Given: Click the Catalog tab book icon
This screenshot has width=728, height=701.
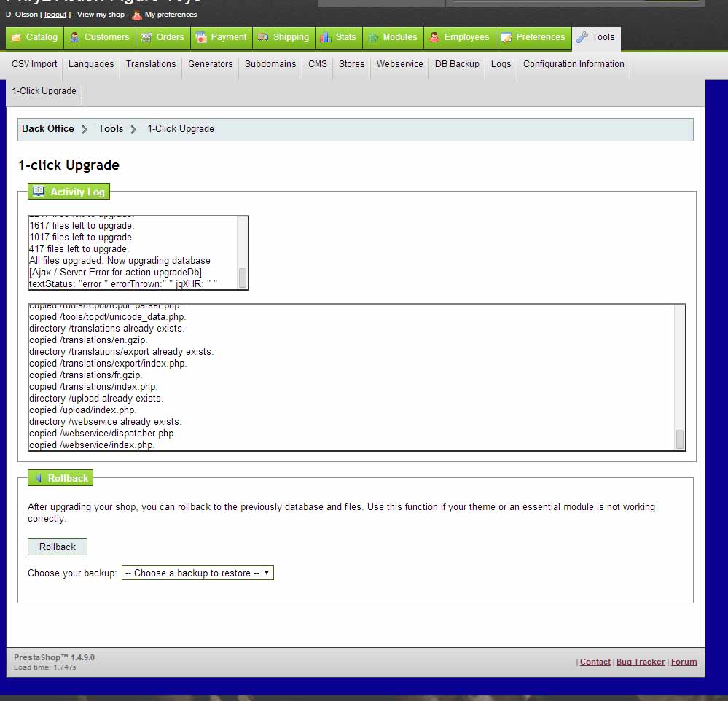Looking at the screenshot, I should coord(16,37).
